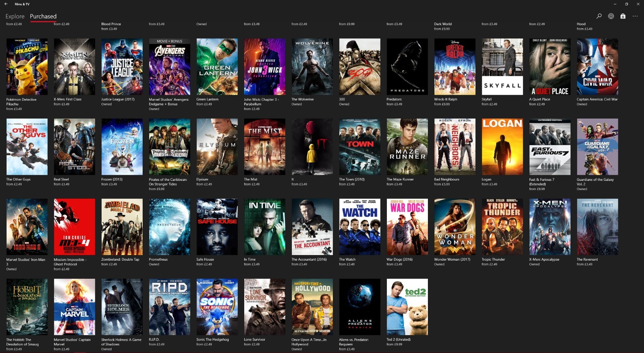644x353 pixels.
Task: Open Sonic The Hedgehog poster
Action: pyautogui.click(x=217, y=307)
